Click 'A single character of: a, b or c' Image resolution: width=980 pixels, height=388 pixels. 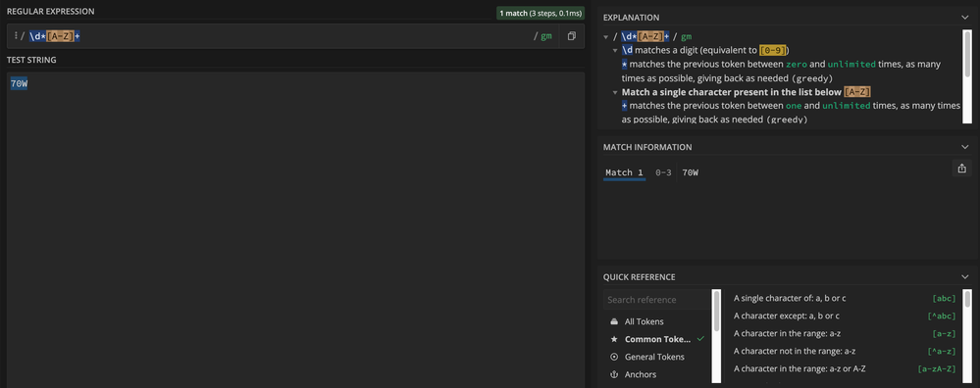point(790,298)
